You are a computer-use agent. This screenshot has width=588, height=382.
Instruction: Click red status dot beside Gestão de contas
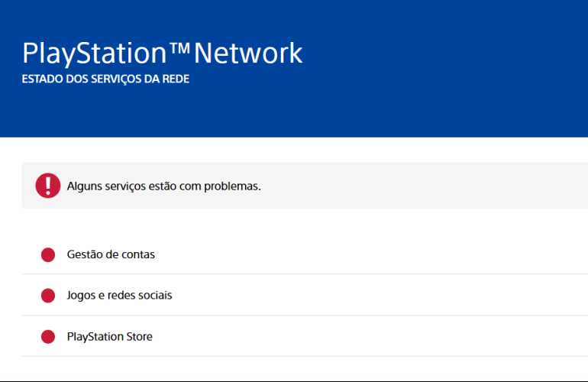point(48,254)
